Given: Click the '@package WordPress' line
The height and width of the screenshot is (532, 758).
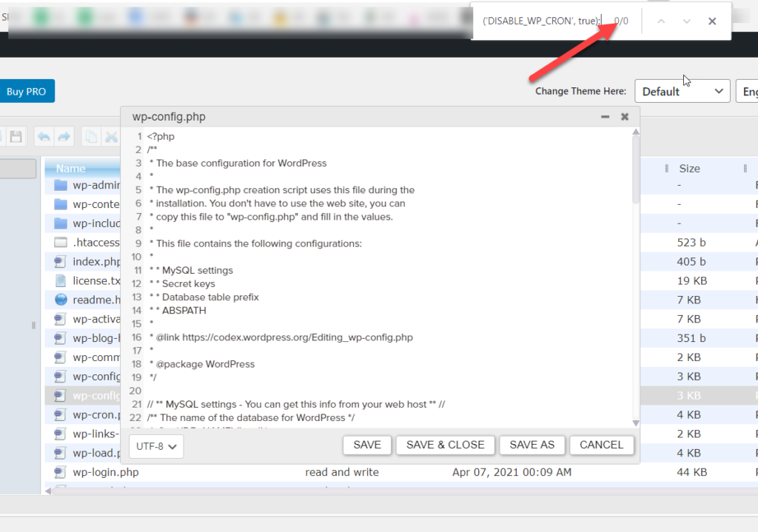Looking at the screenshot, I should point(201,364).
